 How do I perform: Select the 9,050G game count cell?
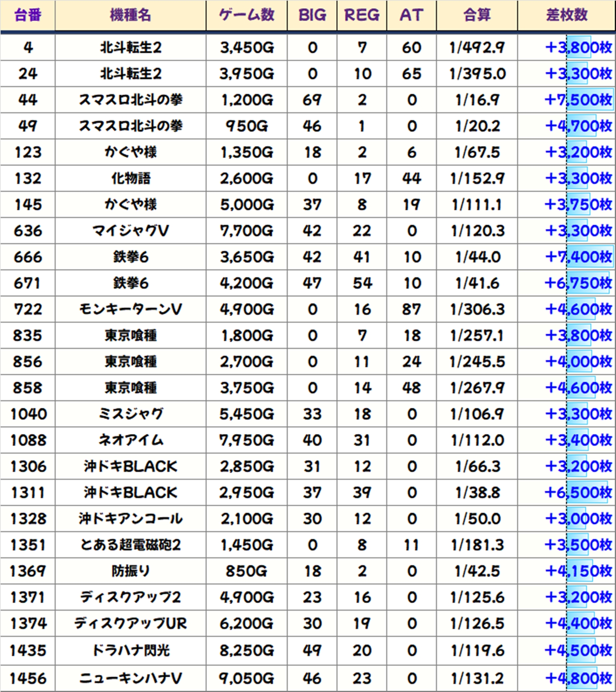247,678
